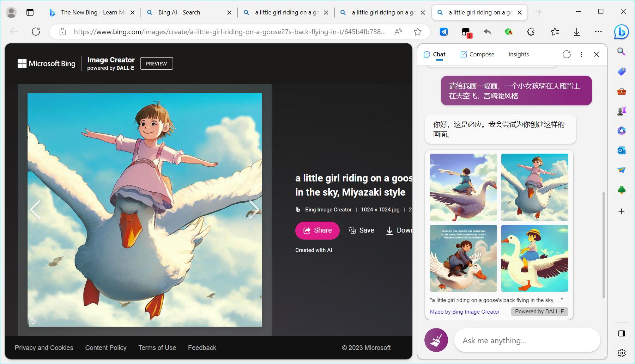Switch to the Insights tab
635x364 pixels.
[518, 54]
